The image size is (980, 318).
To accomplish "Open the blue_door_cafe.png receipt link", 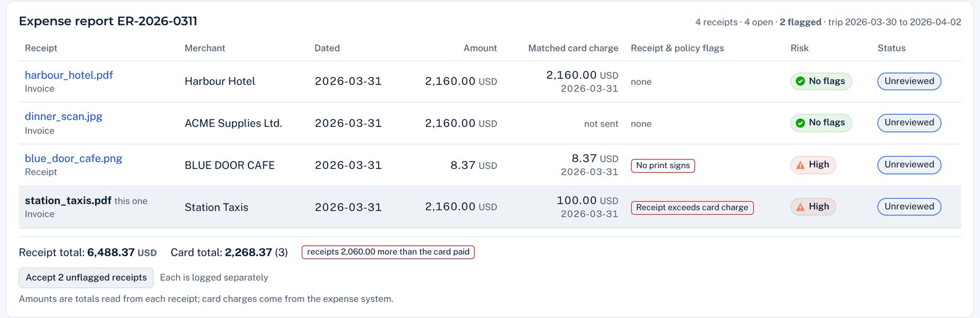I will click(x=74, y=158).
